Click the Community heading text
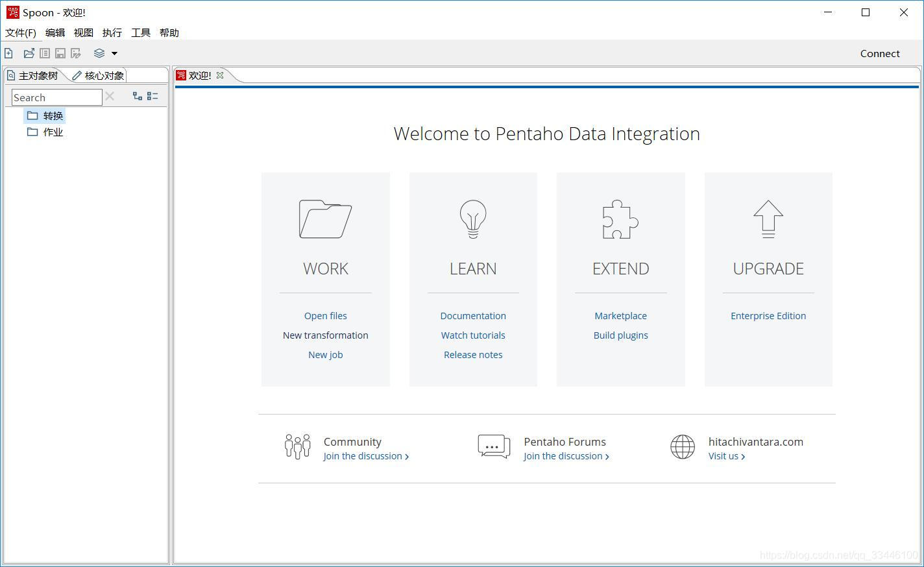924x567 pixels. (352, 442)
